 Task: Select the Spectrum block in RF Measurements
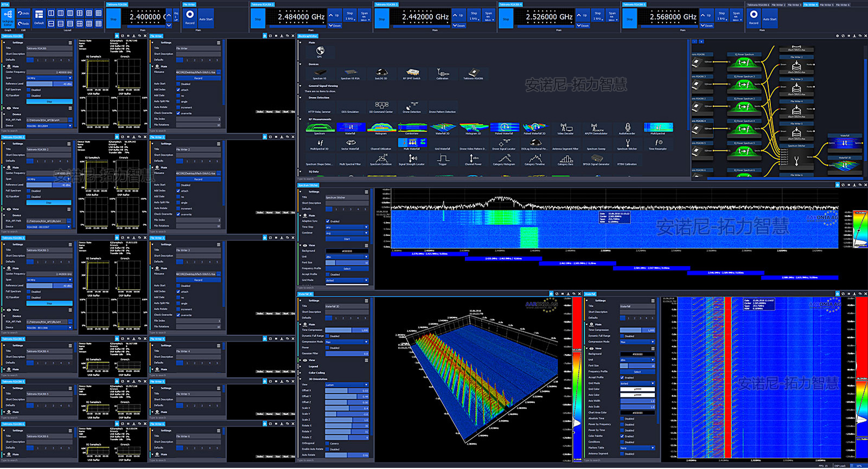[320, 129]
